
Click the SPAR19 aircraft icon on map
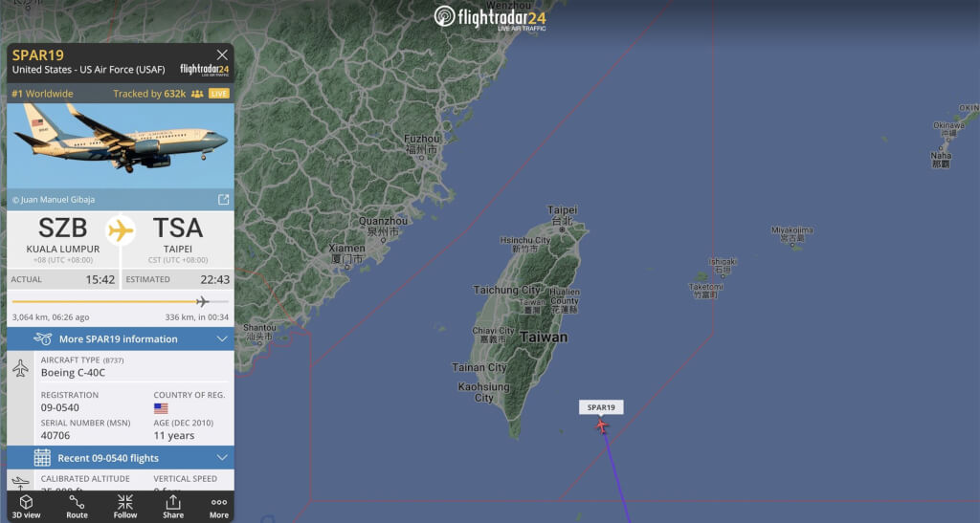point(601,426)
